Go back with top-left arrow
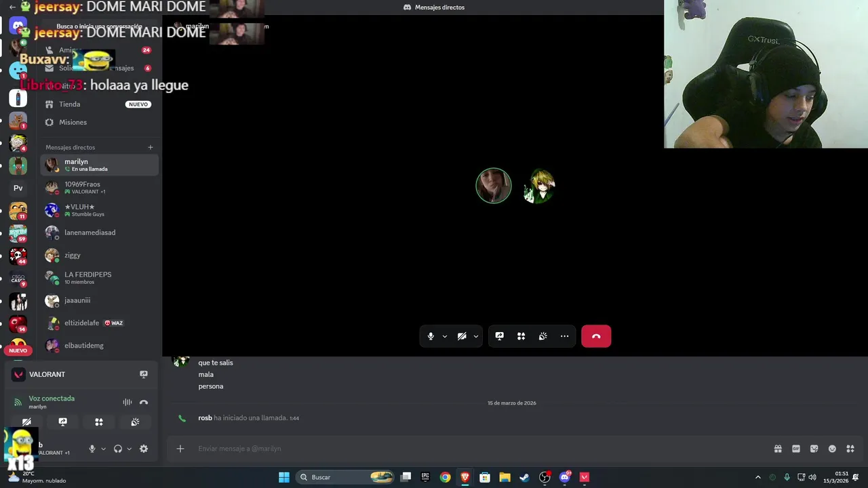This screenshot has height=488, width=868. click(12, 7)
